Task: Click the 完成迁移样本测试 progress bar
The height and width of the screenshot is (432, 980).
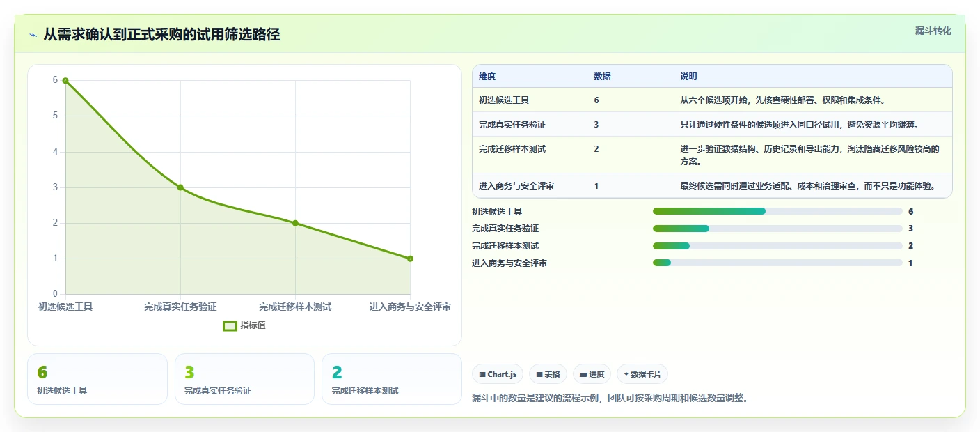Action: coord(777,246)
